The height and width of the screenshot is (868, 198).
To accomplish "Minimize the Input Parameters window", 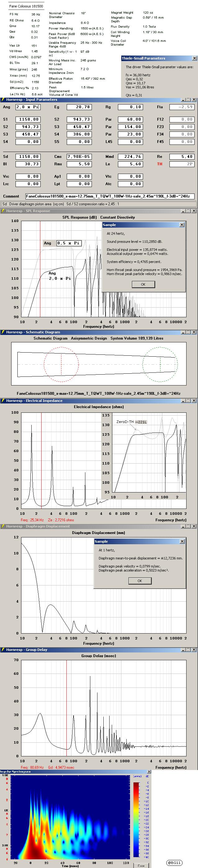I will coord(183,100).
